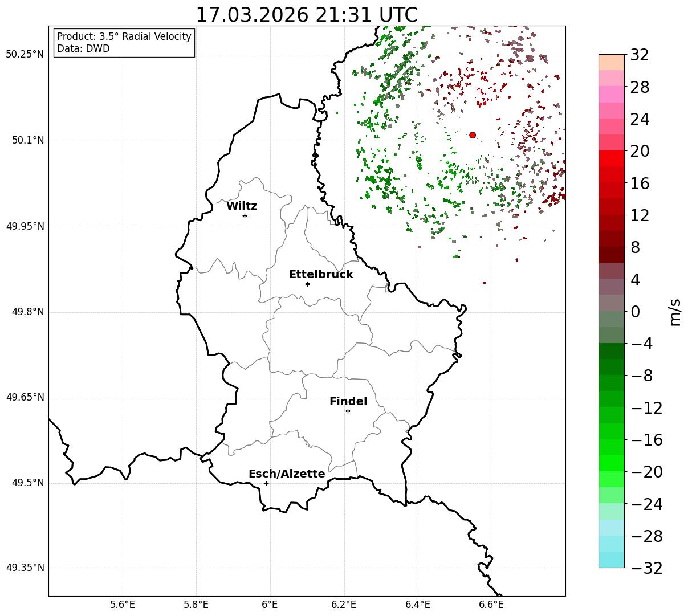688x616 pixels.
Task: Click the Esch/Alzette city label
Action: coord(287,474)
